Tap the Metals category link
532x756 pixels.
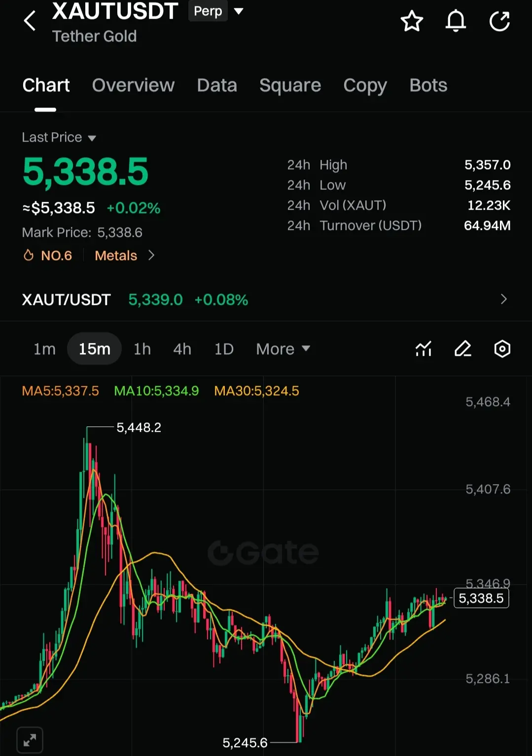click(116, 255)
